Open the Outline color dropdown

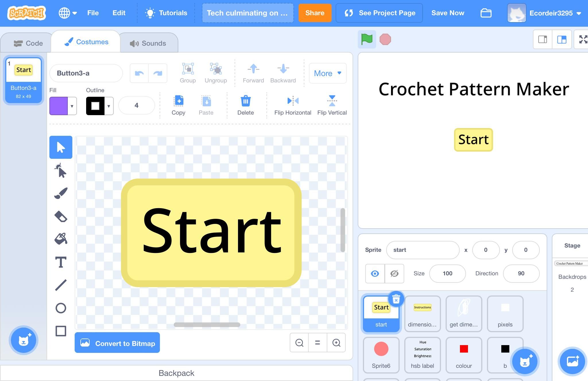coord(109,106)
